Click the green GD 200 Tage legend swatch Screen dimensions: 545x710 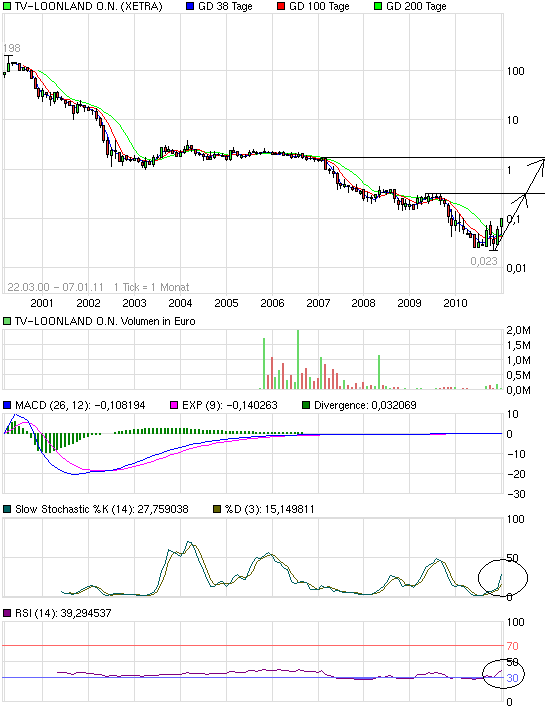point(378,6)
